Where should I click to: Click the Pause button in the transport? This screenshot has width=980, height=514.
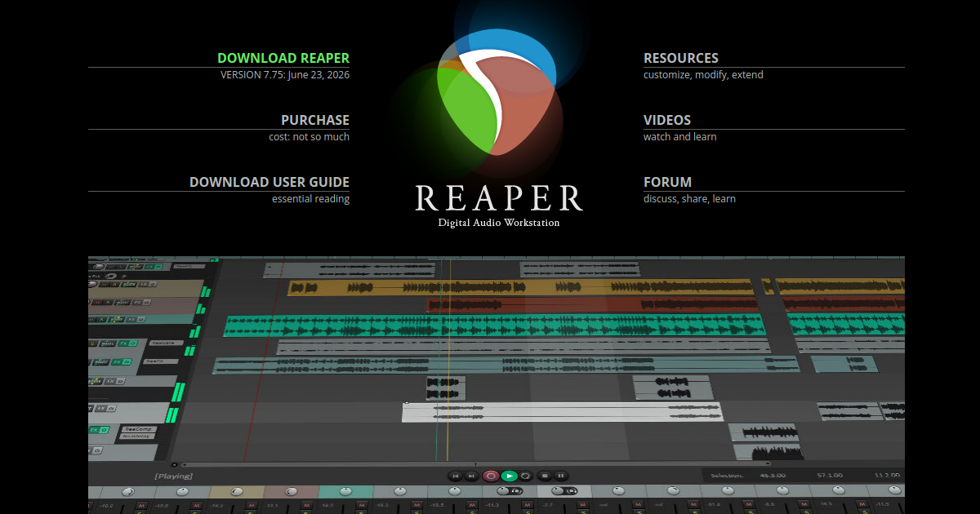point(561,476)
